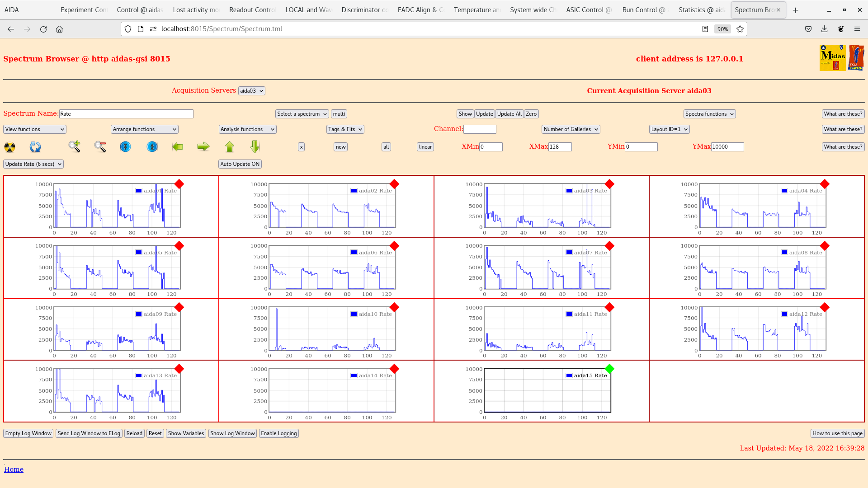Click the red diamond on aida06 Rate
Screen dimensions: 868x488
point(394,246)
